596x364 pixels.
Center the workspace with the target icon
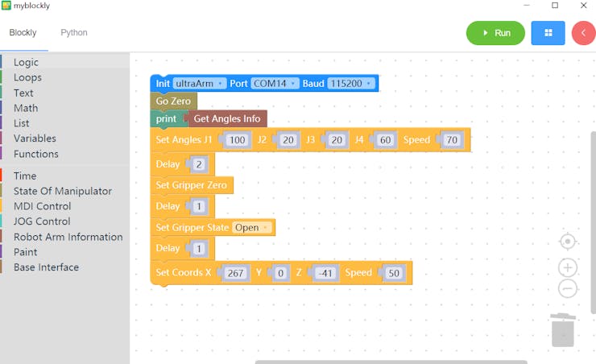coord(568,242)
